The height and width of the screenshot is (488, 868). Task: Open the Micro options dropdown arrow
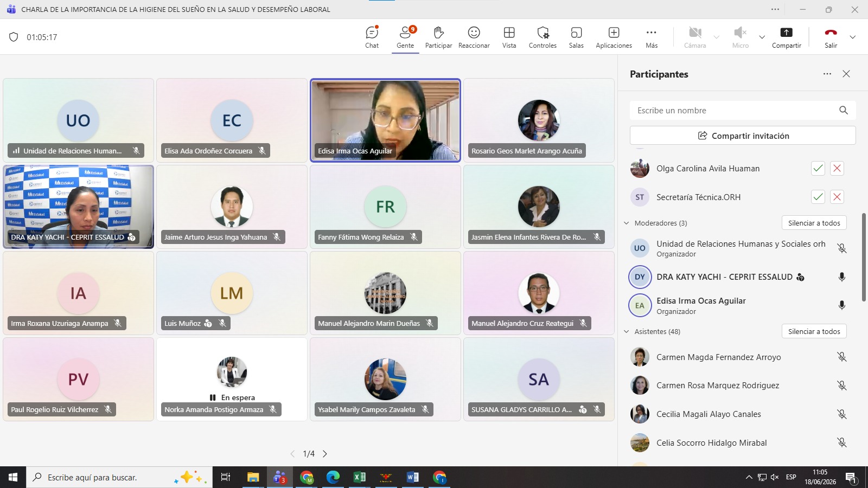(762, 37)
